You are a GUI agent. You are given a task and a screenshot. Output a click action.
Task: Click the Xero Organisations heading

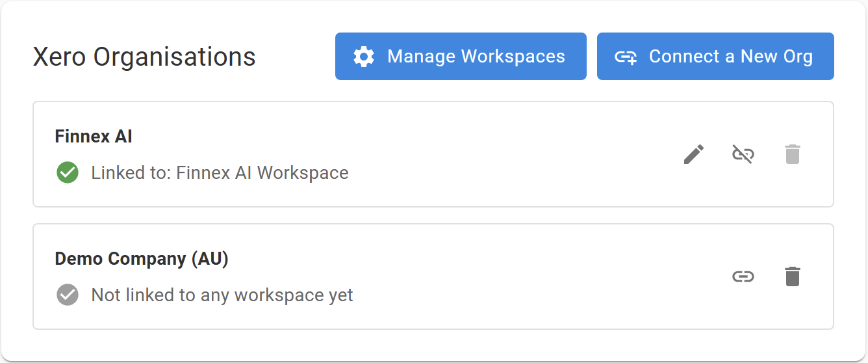coord(144,57)
